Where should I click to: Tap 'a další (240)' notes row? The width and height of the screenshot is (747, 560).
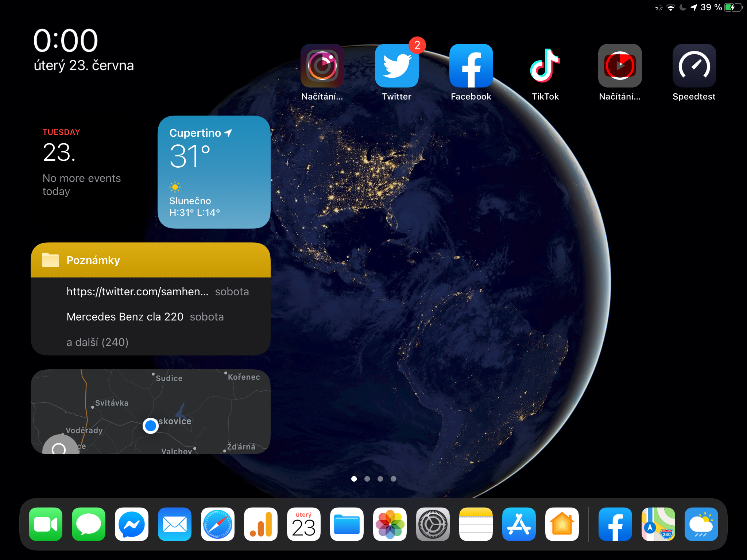pos(98,342)
